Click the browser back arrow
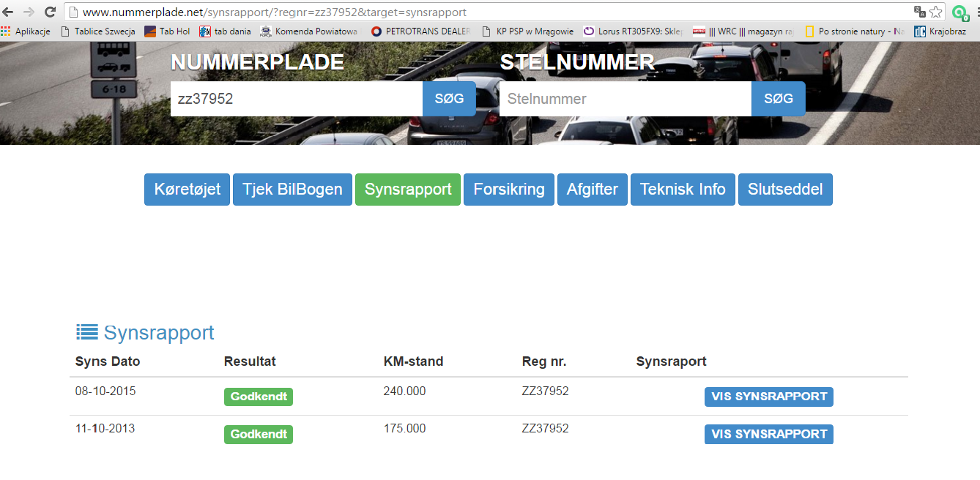980x480 pixels. pyautogui.click(x=9, y=12)
